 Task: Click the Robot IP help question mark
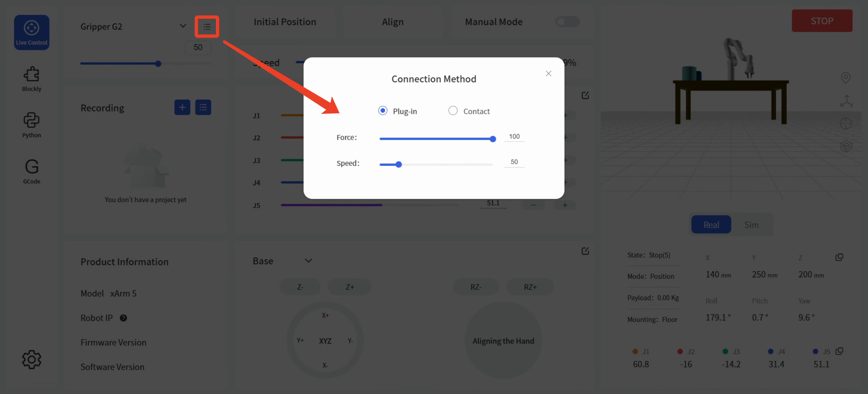123,318
